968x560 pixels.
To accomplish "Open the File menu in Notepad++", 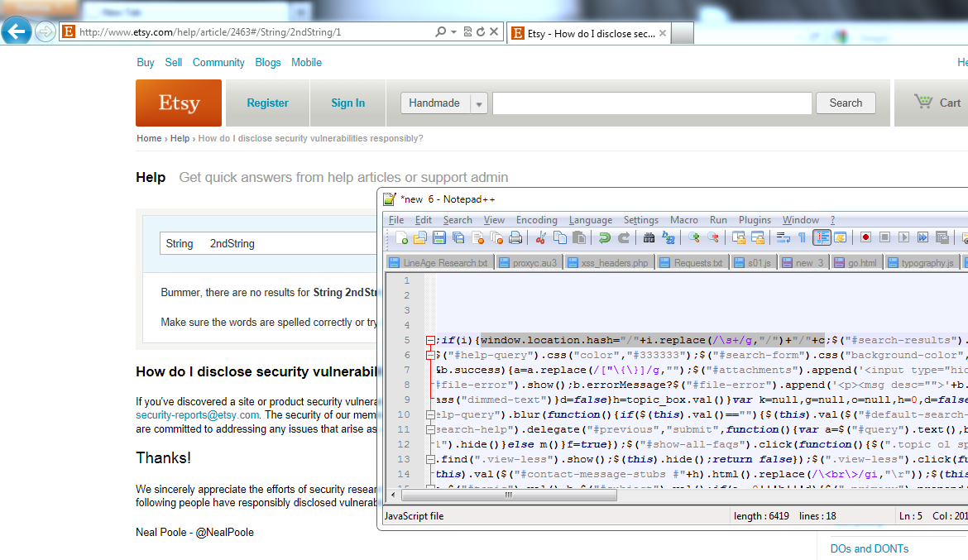I will 396,220.
